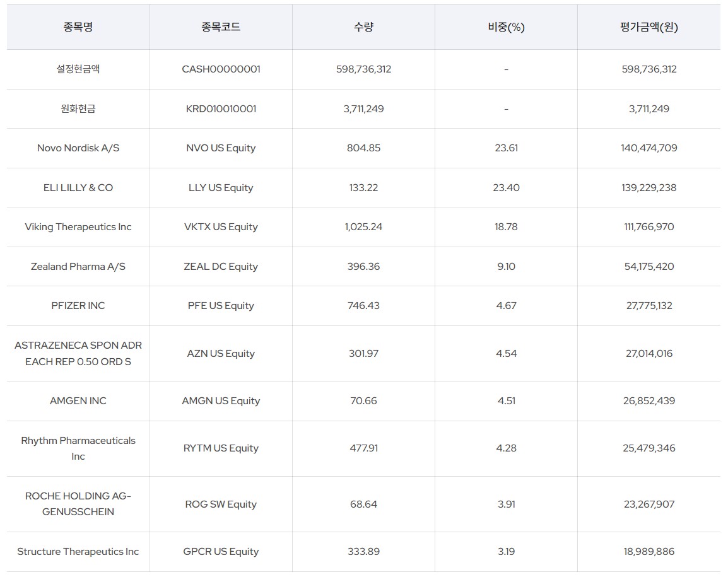Select Rhythm Pharmaceuticals Inc name cell

click(x=78, y=448)
